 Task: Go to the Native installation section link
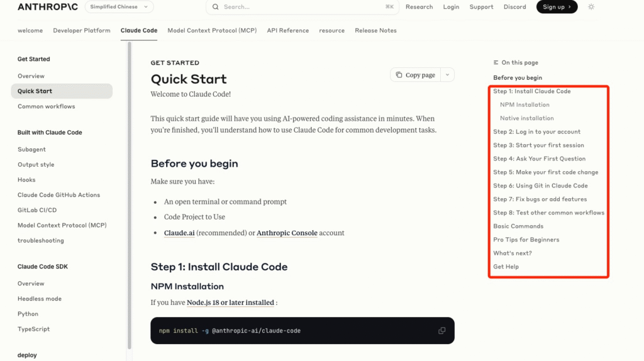tap(526, 118)
